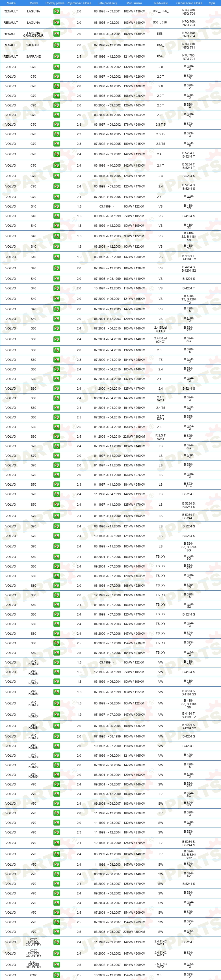Click fuel icon for V70 12.1995 -> 05.2000
The image size is (221, 980).
click(57, 843)
